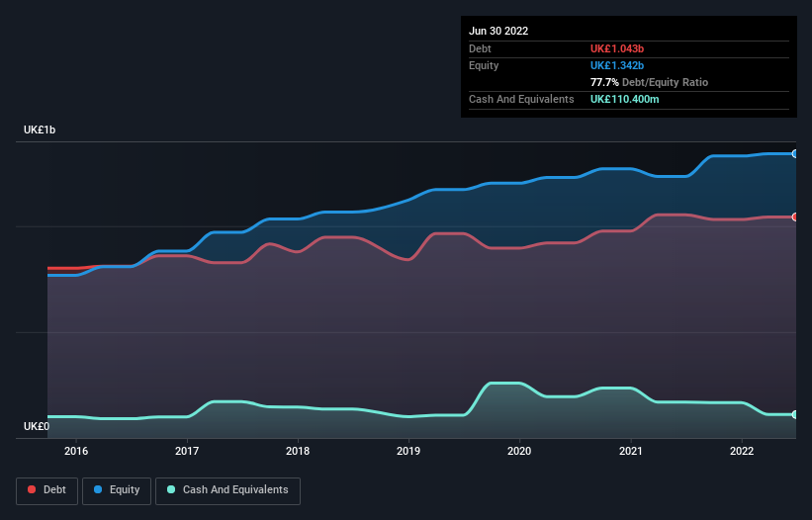The height and width of the screenshot is (520, 812).
Task: Select the Debt endpoint marker on chart
Action: [x=795, y=217]
